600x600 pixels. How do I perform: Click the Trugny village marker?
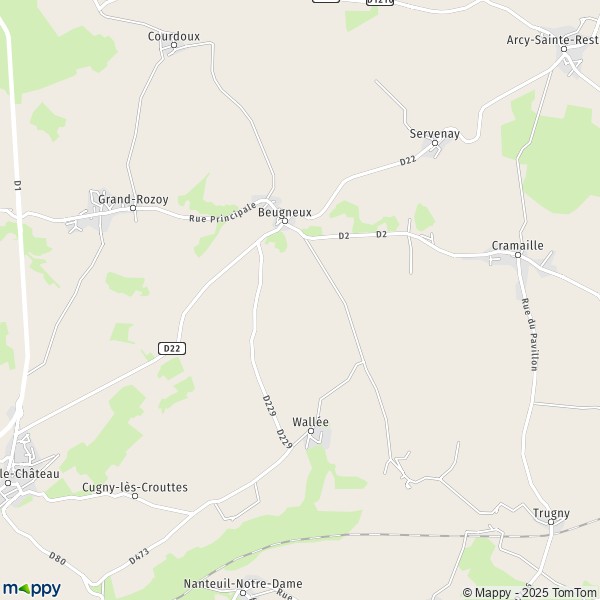point(551,522)
